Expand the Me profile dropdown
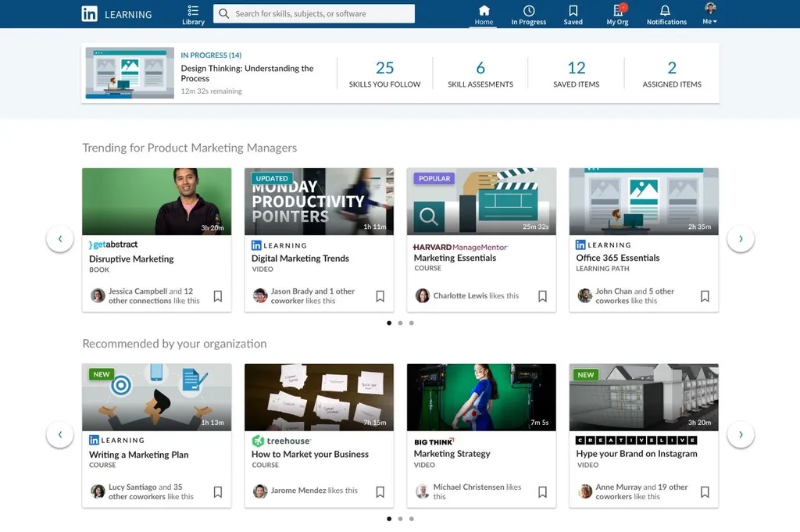The height and width of the screenshot is (532, 800). tap(709, 14)
